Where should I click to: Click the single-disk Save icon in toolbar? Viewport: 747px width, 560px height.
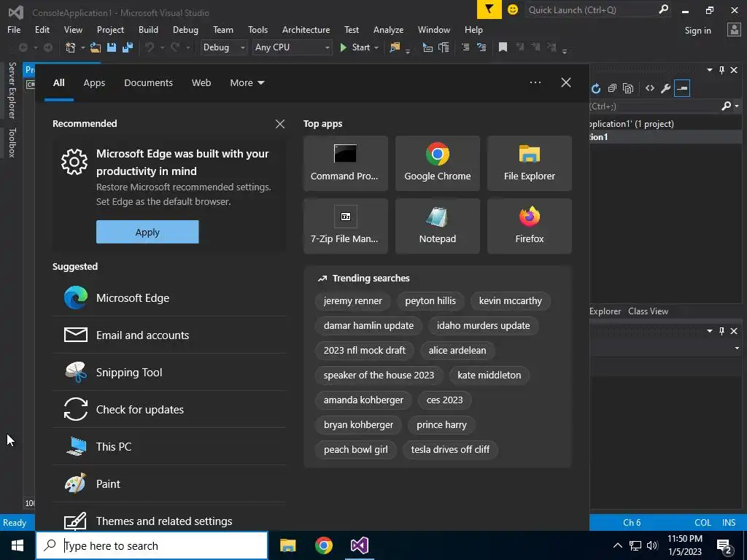112,47
